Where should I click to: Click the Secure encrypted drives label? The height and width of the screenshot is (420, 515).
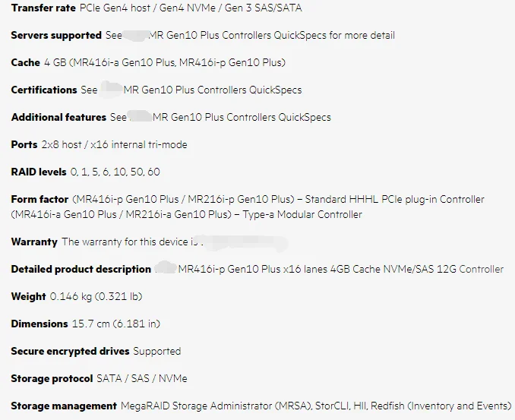pyautogui.click(x=71, y=351)
